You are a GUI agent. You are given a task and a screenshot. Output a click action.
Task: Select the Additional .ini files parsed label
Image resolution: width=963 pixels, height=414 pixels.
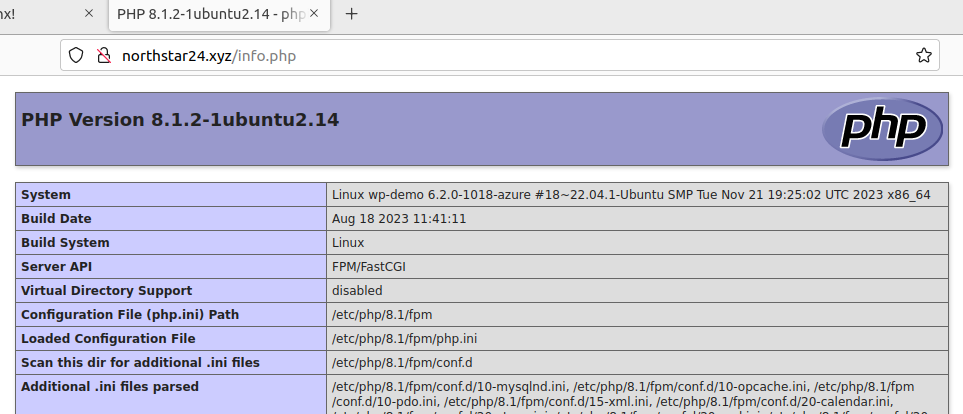(110, 386)
